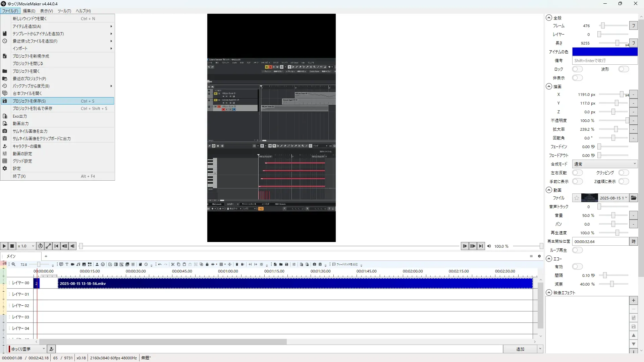Open folder icon next to video file
The image size is (644, 362).
pyautogui.click(x=633, y=198)
